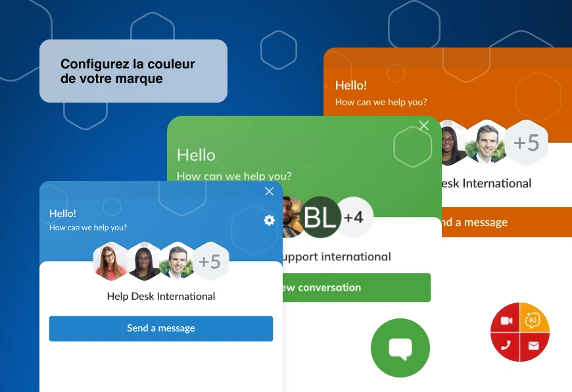Select the suited man avatar in orange widget
Viewport: 572px width, 392px height.
pos(487,143)
